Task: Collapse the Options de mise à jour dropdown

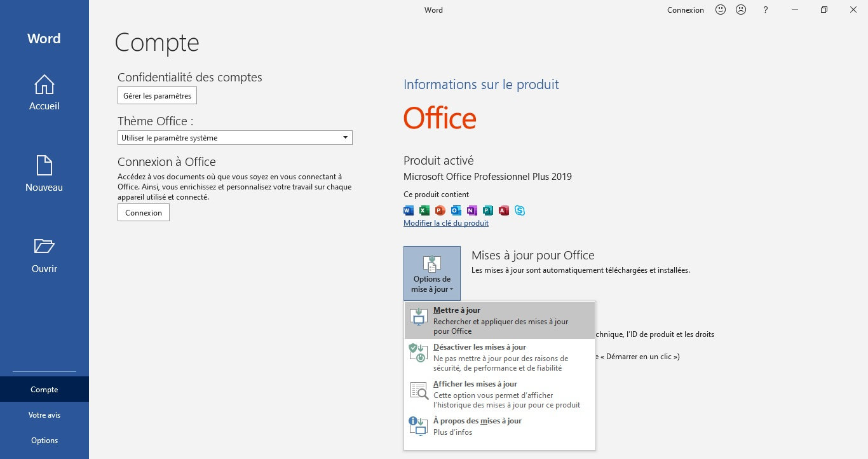Action: coord(432,273)
